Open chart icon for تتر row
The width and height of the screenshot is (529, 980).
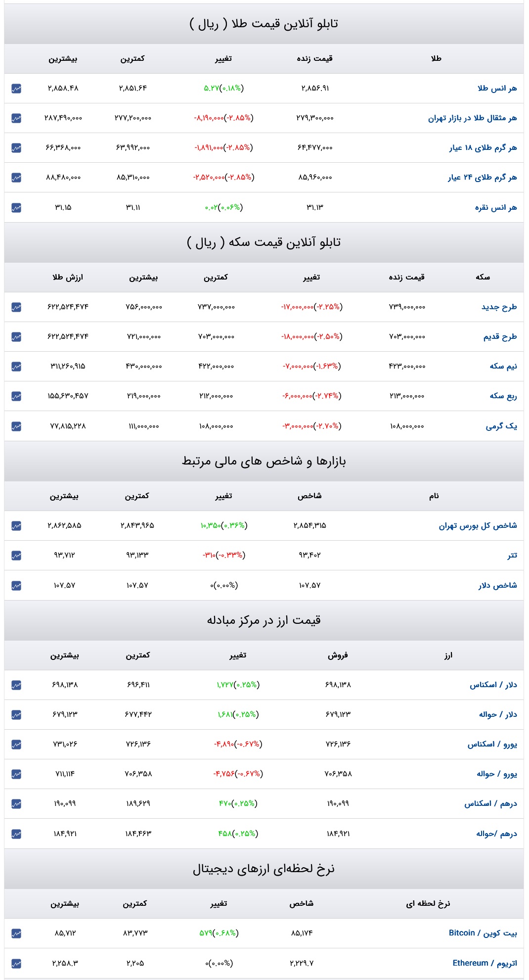[16, 556]
